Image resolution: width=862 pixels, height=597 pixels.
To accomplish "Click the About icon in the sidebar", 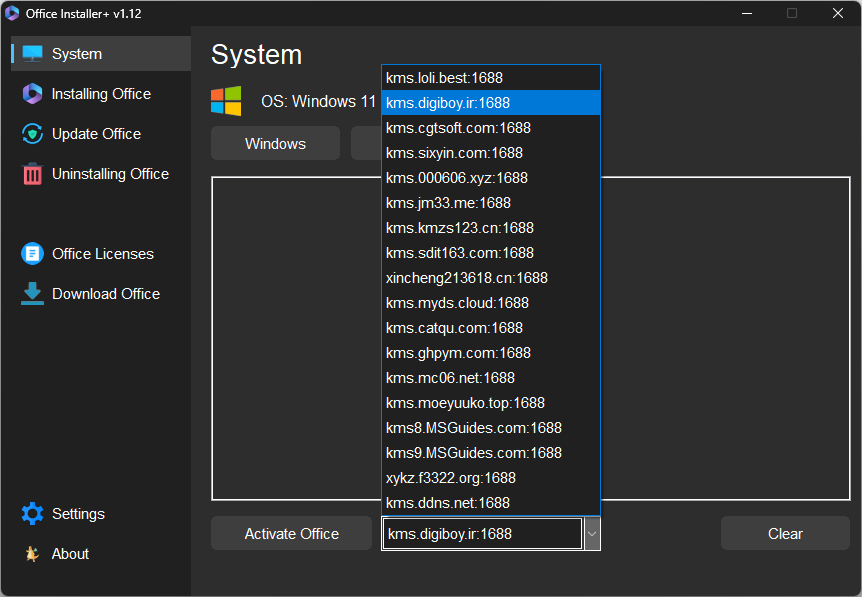I will [32, 554].
